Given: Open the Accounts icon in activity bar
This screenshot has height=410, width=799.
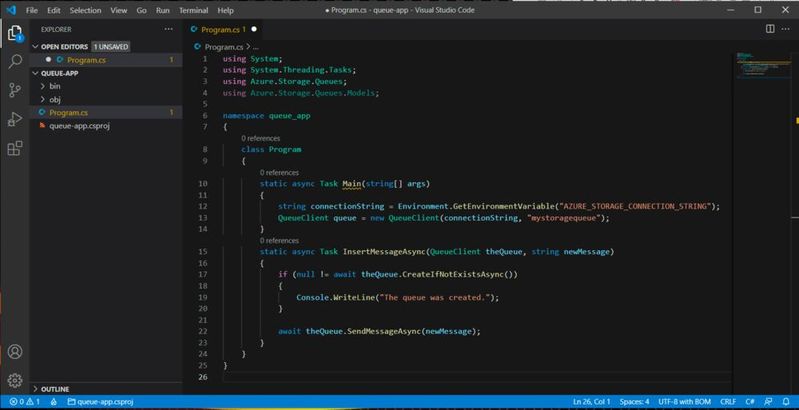Looking at the screenshot, I should [x=15, y=351].
